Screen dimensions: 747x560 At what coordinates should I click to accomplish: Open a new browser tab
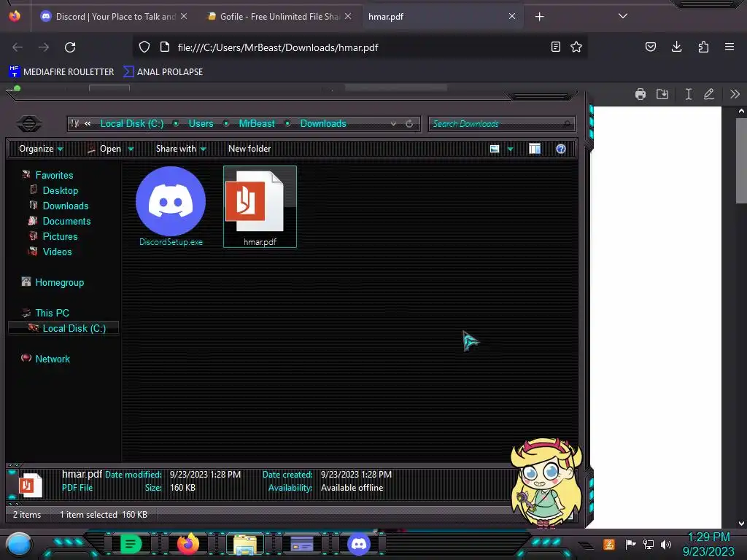pyautogui.click(x=539, y=17)
